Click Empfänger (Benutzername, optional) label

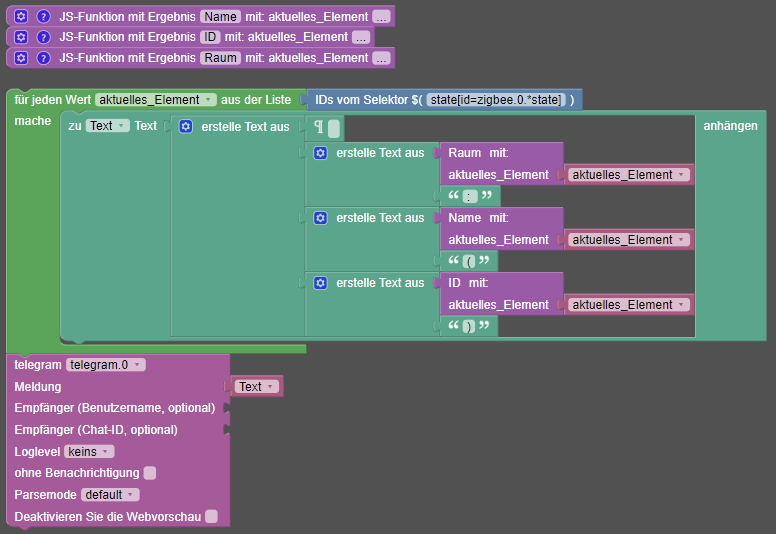point(115,408)
